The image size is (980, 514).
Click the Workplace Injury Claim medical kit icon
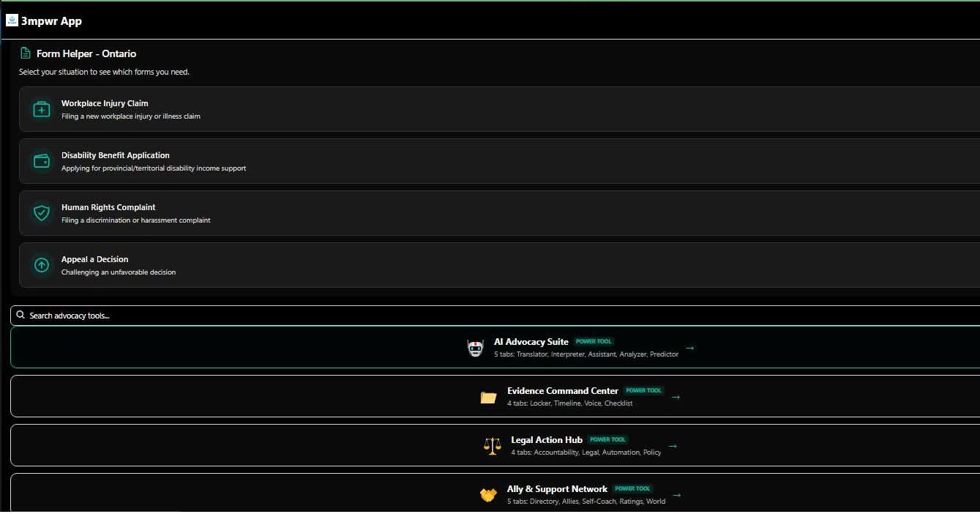[x=42, y=110]
